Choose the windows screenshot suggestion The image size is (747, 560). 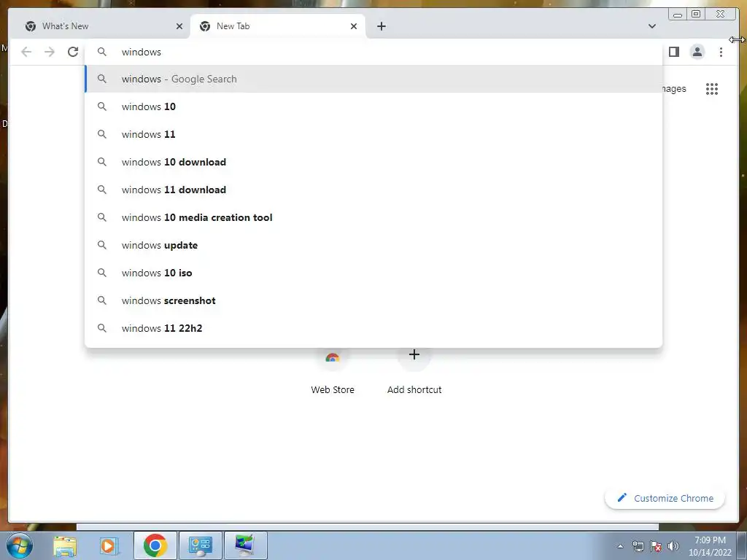click(x=373, y=300)
